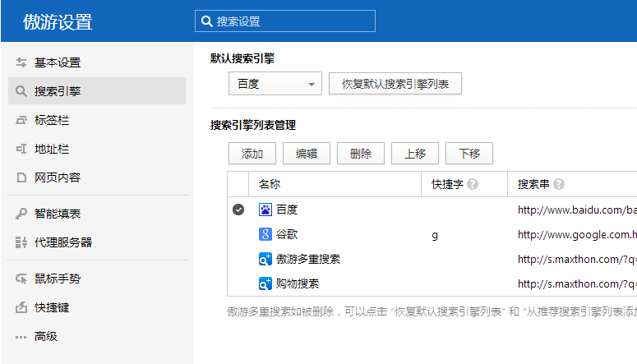
Task: Select the 购物搜索 row name
Action: pyautogui.click(x=298, y=283)
